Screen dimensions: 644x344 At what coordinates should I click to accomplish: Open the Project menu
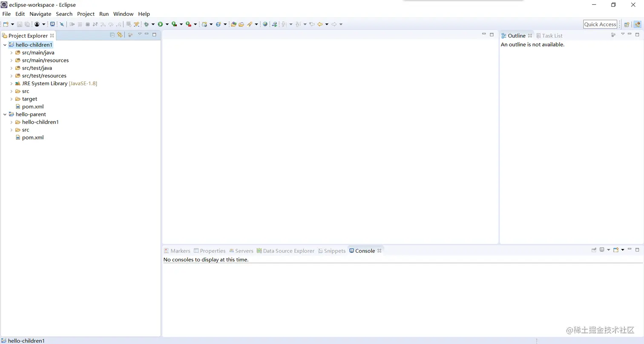(x=86, y=14)
